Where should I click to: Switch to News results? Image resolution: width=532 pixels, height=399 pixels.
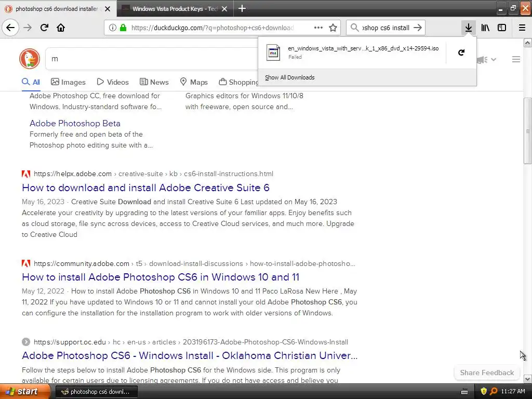154,82
